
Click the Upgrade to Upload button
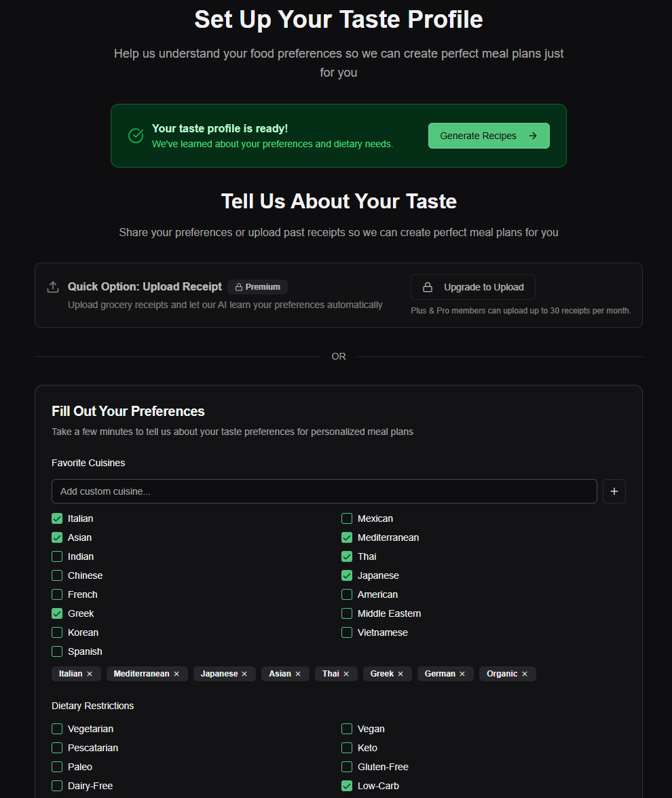472,287
